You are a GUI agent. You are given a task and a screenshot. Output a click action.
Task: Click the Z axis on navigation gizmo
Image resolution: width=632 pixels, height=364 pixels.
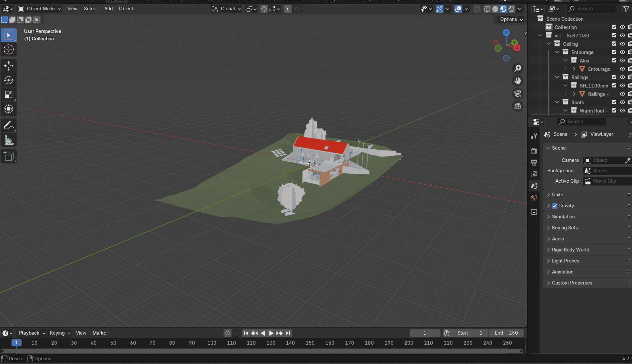pyautogui.click(x=506, y=32)
